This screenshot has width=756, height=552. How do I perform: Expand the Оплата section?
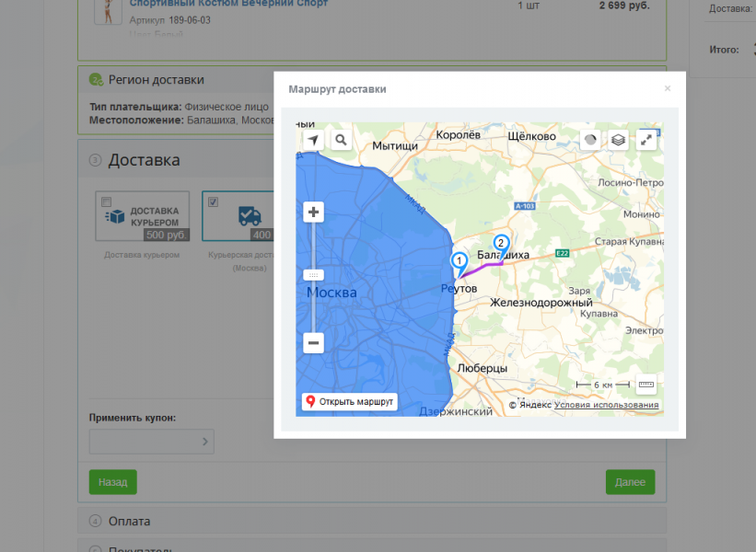[x=372, y=521]
